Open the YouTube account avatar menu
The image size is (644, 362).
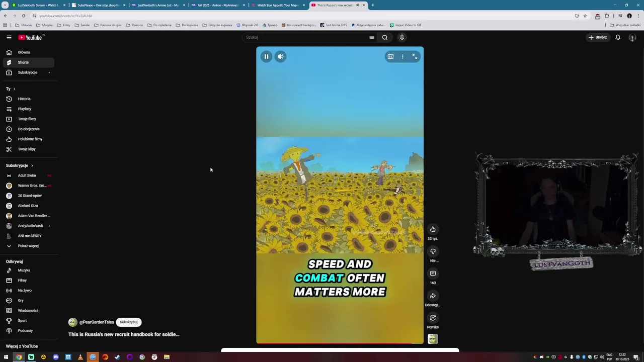pyautogui.click(x=632, y=38)
